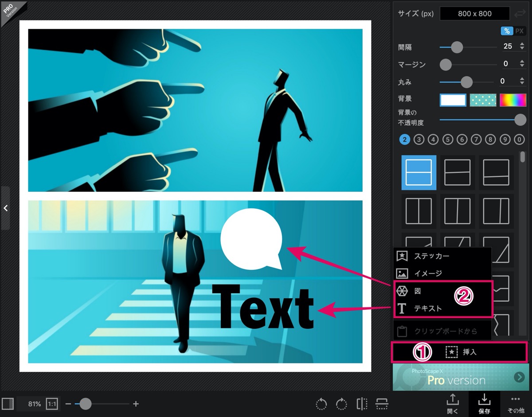This screenshot has height=417, width=532.
Task: Choose テキスト from the insert menu
Action: pos(442,308)
